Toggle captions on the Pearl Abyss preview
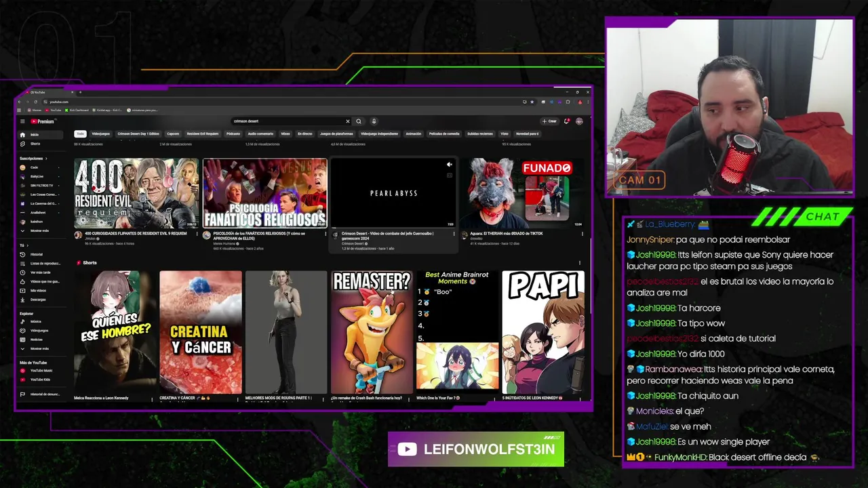The image size is (868, 488). coord(449,175)
